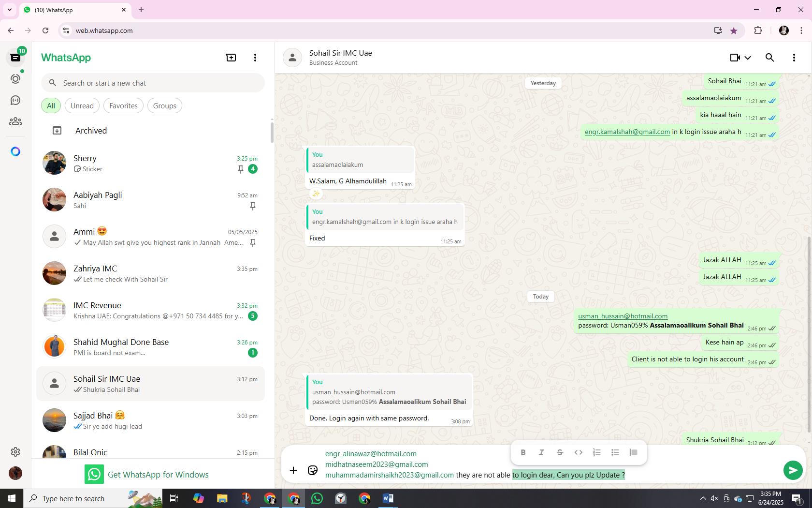Open the Meta AI circle icon
This screenshot has height=508, width=812.
click(x=15, y=152)
